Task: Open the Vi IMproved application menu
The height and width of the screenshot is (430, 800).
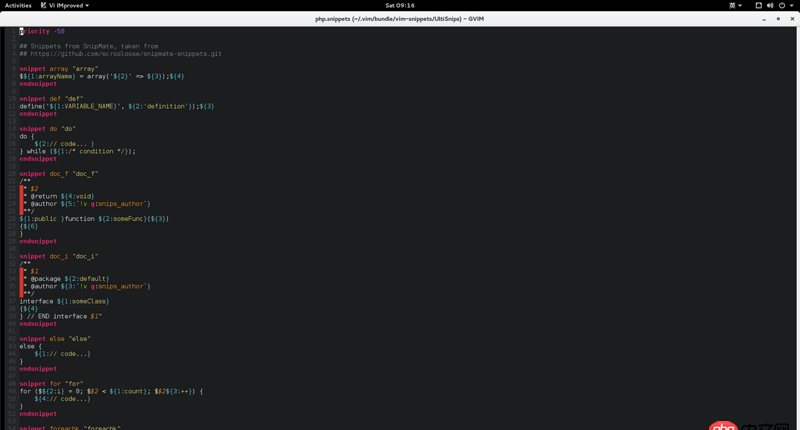Action: [65, 5]
